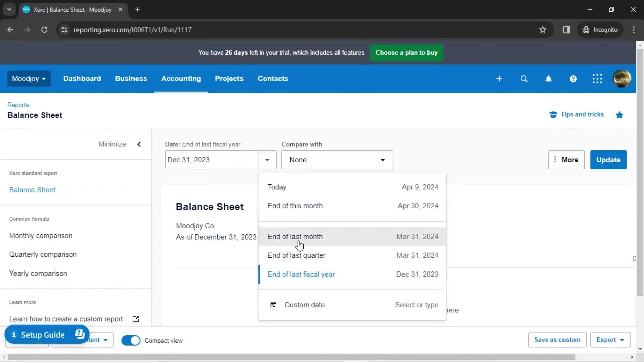The height and width of the screenshot is (362, 644).
Task: Select Monthly comparison format
Action: (x=41, y=236)
